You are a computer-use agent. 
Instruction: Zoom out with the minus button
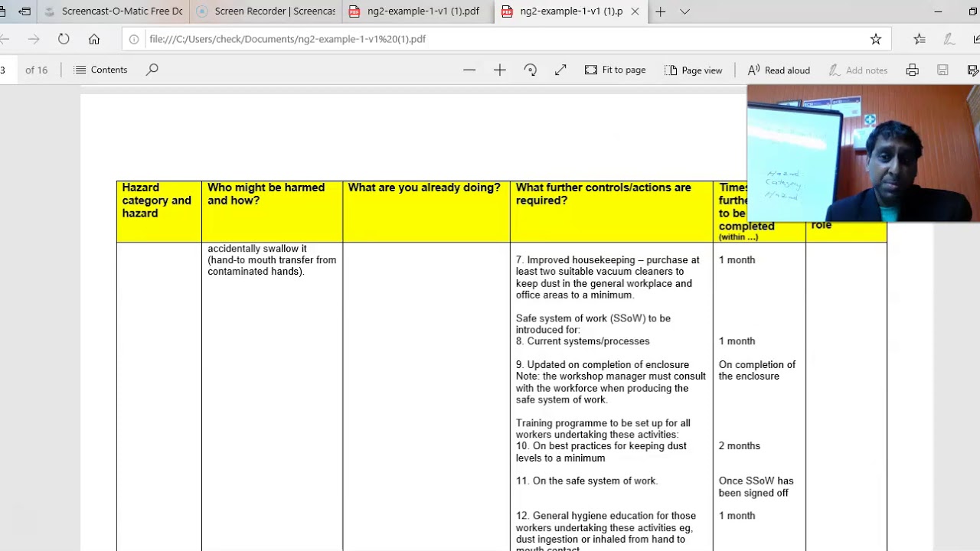(469, 70)
